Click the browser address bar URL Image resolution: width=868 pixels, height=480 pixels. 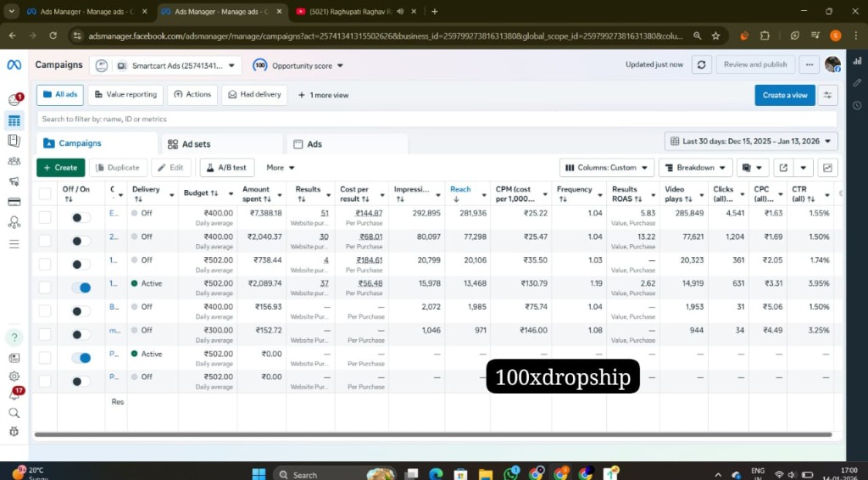click(386, 36)
